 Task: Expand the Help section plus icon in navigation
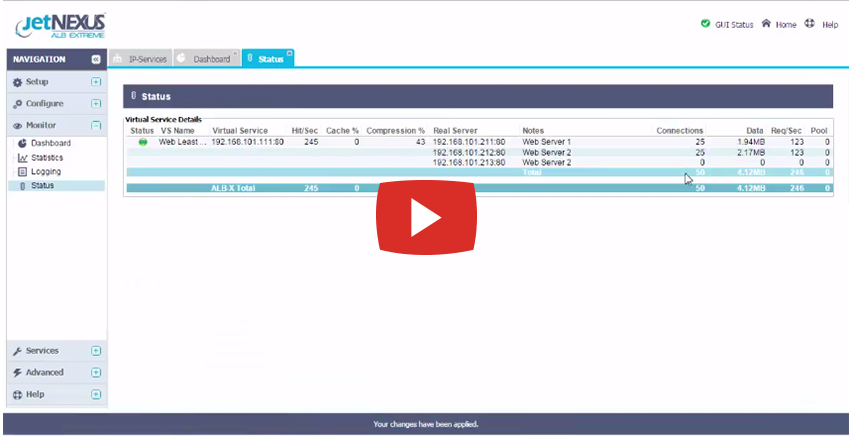[96, 395]
